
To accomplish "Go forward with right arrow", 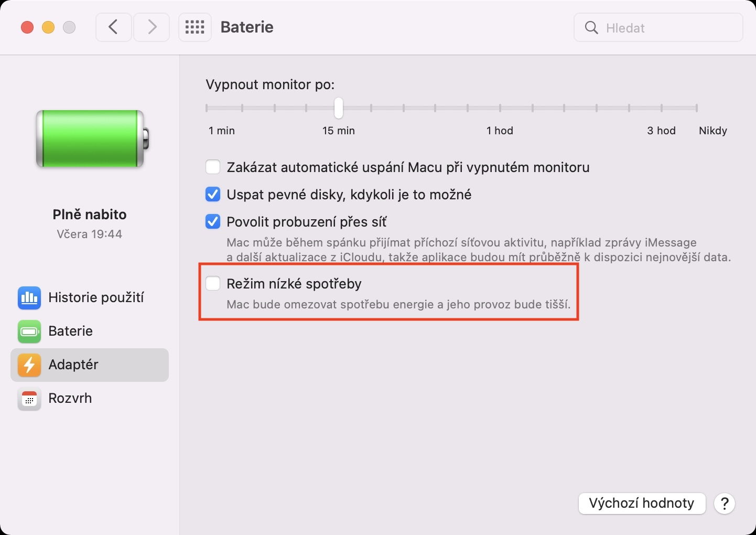I will pos(152,27).
